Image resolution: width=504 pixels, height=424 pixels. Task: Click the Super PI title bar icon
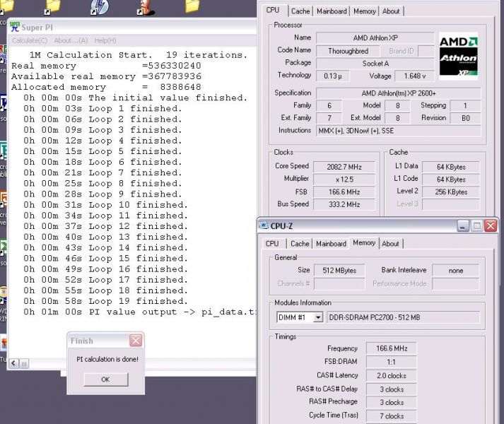click(x=15, y=27)
